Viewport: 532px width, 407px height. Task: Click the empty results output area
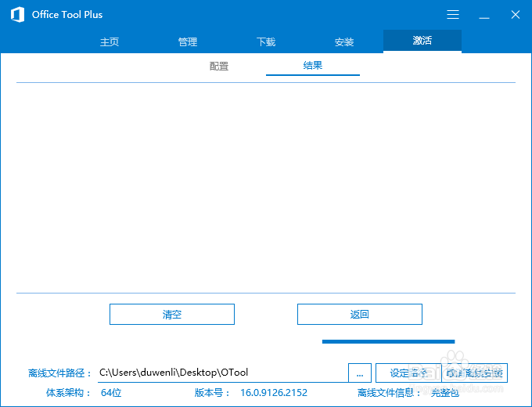click(266, 188)
